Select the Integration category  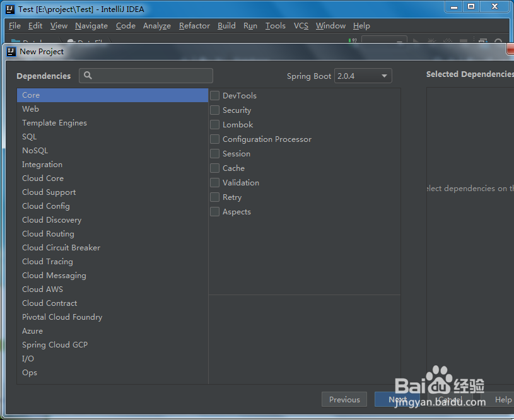coord(112,165)
